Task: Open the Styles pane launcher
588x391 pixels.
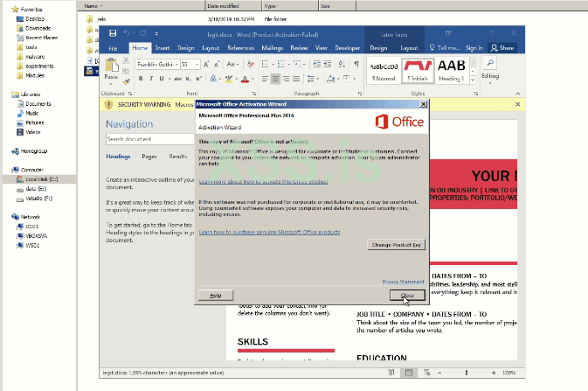Action: pyautogui.click(x=475, y=94)
